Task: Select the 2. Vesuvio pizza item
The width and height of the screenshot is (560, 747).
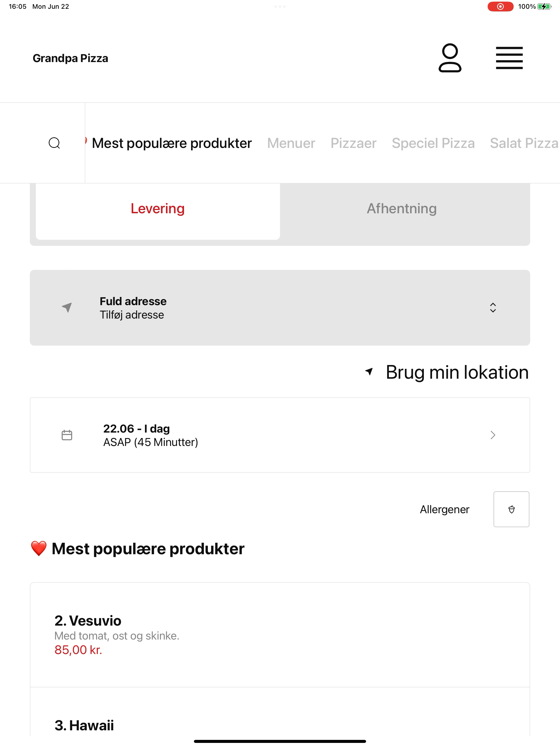Action: 280,635
